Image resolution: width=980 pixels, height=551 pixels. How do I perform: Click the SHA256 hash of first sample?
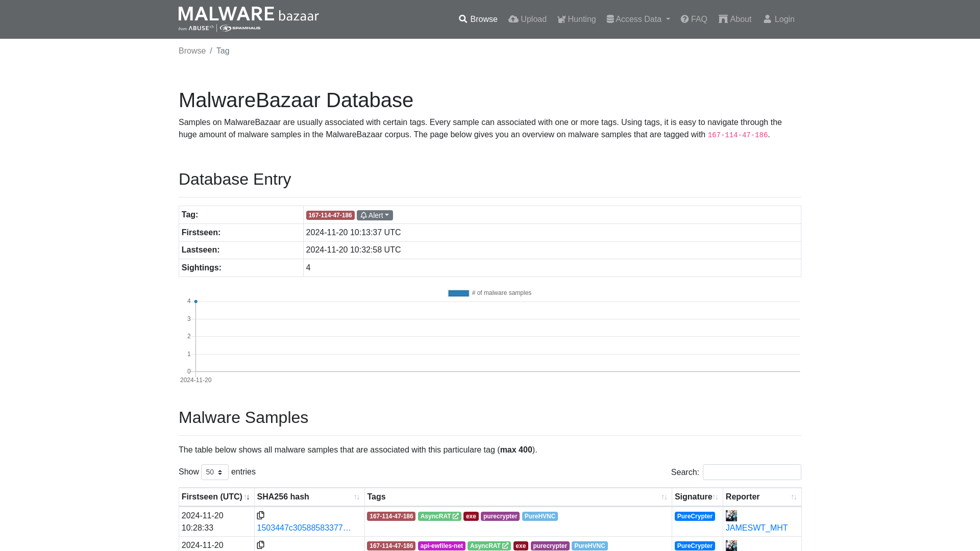304,528
